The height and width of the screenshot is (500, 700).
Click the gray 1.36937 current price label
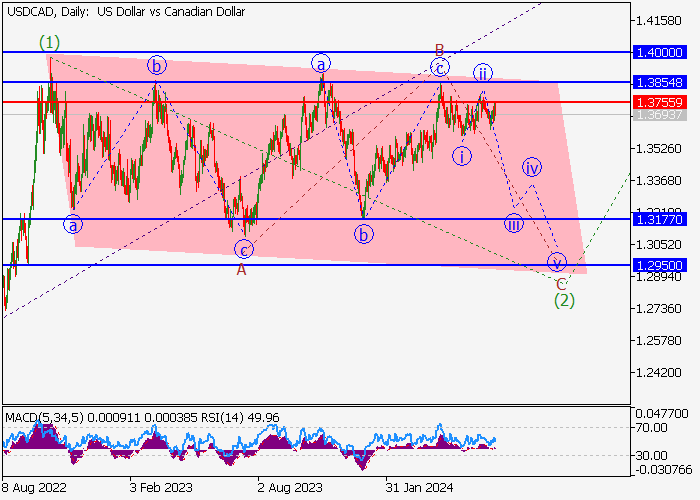pyautogui.click(x=660, y=115)
